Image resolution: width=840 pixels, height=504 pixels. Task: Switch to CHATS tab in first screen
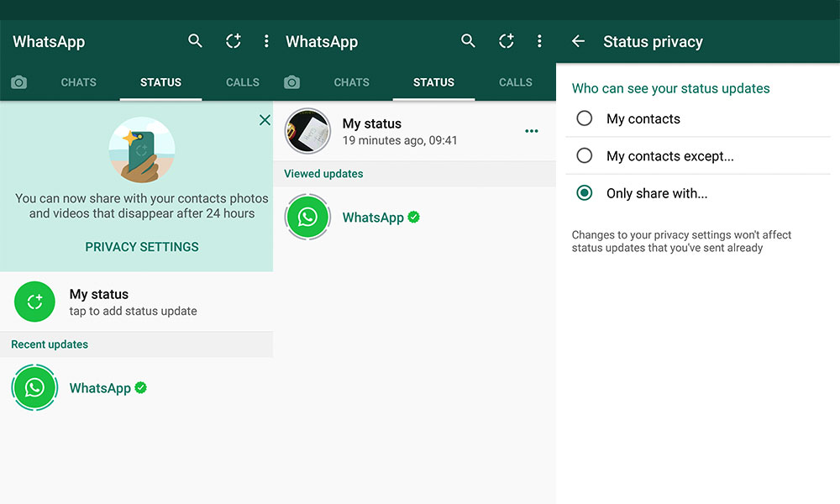[x=79, y=82]
